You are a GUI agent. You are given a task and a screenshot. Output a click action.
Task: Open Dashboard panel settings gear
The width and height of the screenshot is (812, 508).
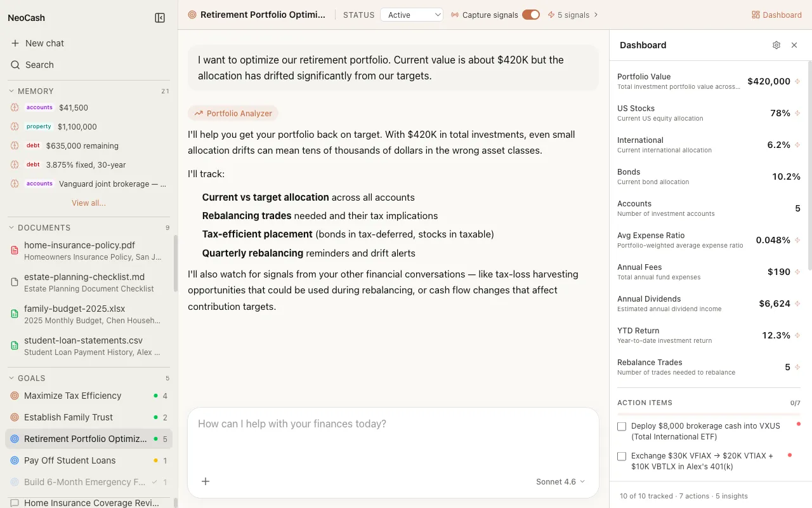pyautogui.click(x=776, y=45)
